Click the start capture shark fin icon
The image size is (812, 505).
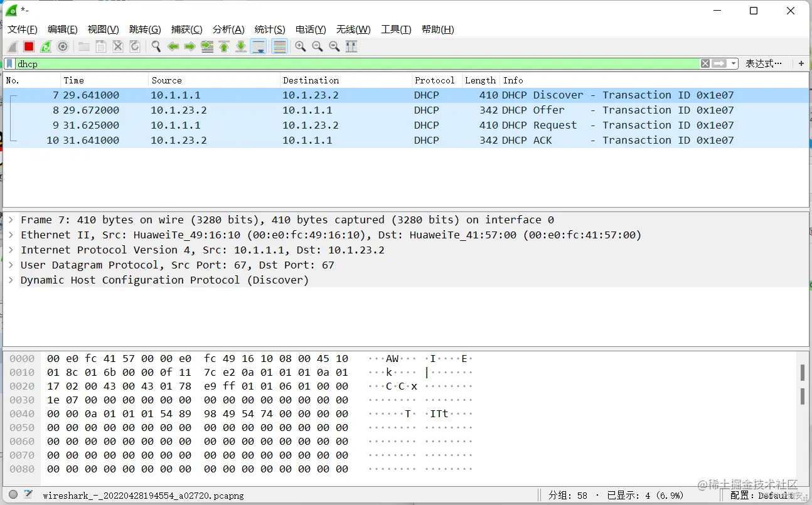13,46
